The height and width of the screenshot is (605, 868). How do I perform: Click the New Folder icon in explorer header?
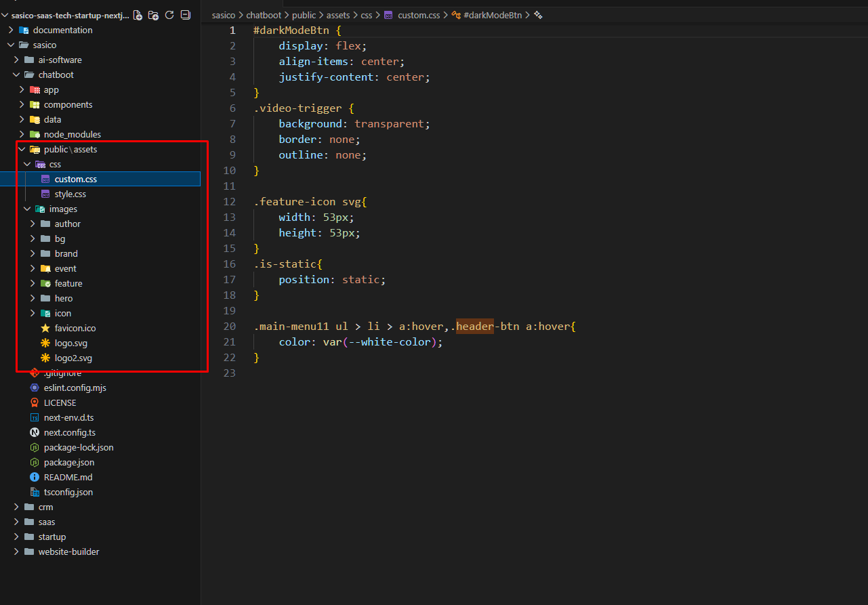click(x=154, y=15)
